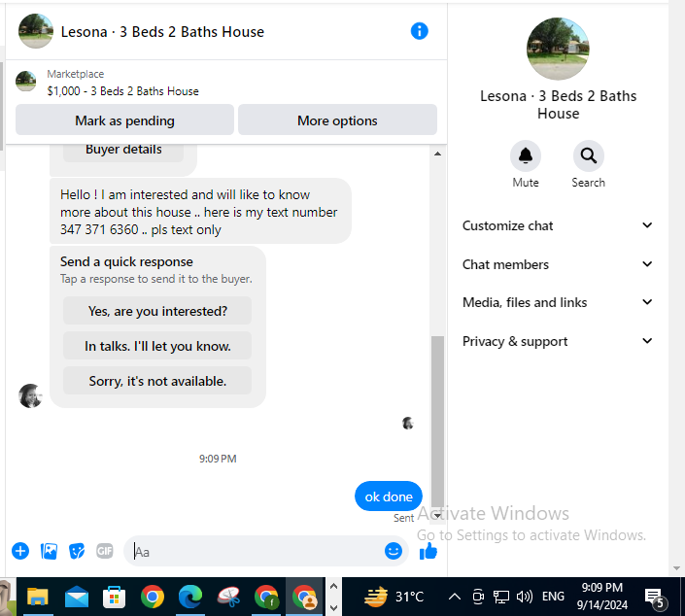Image resolution: width=685 pixels, height=616 pixels.
Task: Choose a sticker from the sticker icon
Action: (x=77, y=551)
